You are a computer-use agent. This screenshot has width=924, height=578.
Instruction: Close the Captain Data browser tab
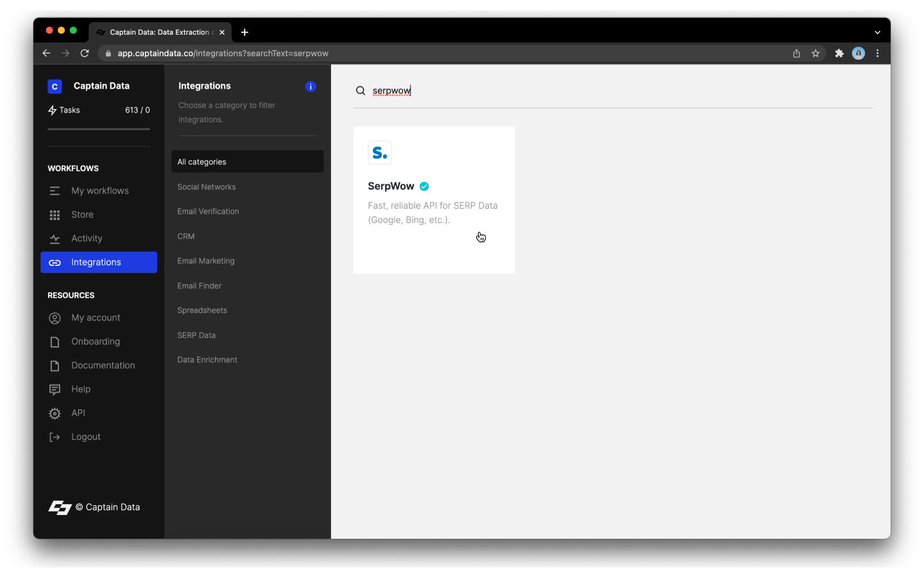(x=222, y=32)
